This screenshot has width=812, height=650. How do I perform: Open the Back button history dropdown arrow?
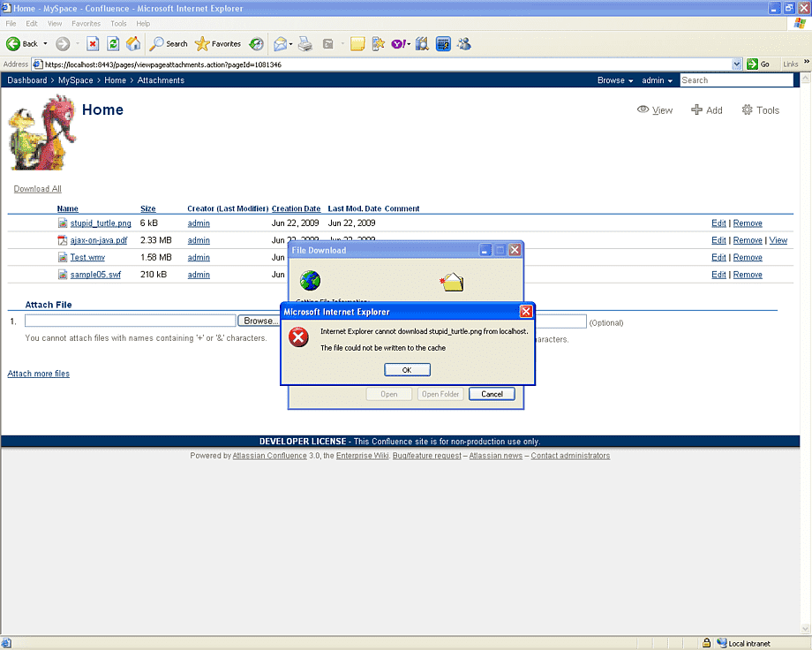pos(45,44)
